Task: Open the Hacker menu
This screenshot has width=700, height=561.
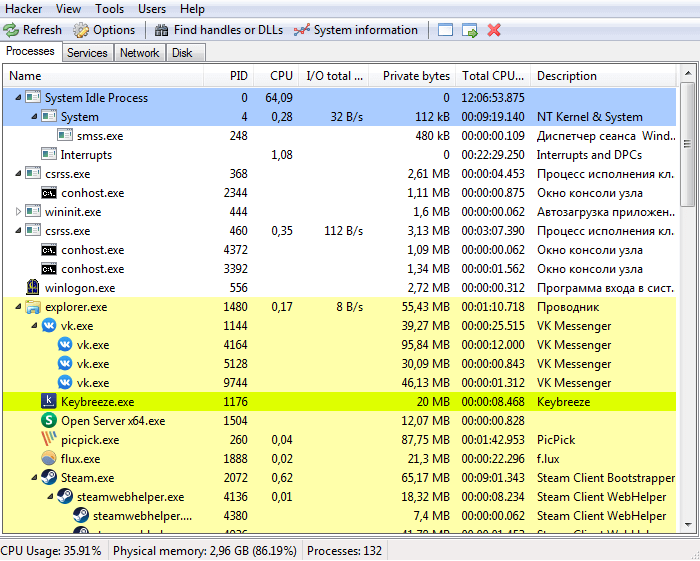Action: tap(23, 9)
